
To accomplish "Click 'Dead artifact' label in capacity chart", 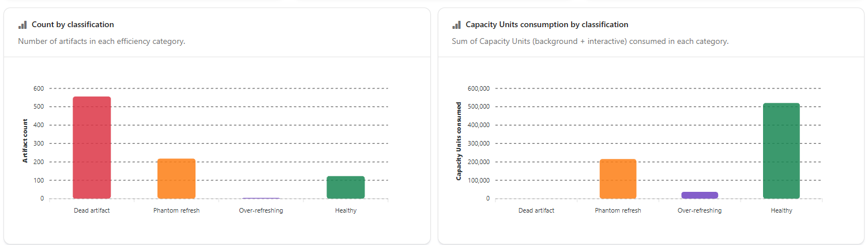I will point(536,210).
